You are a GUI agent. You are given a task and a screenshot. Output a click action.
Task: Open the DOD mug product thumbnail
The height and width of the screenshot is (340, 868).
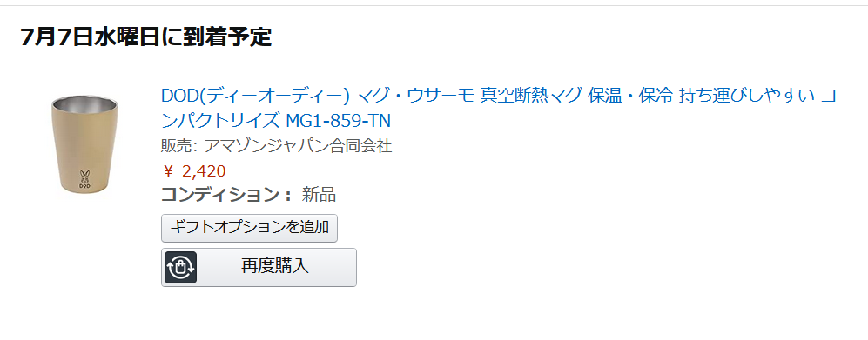84,144
